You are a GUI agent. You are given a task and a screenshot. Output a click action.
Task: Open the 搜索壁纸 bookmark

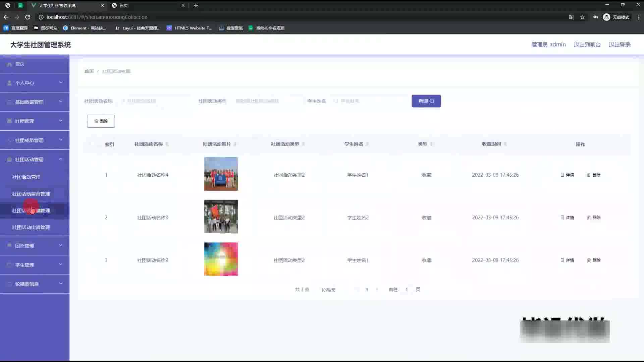click(231, 28)
